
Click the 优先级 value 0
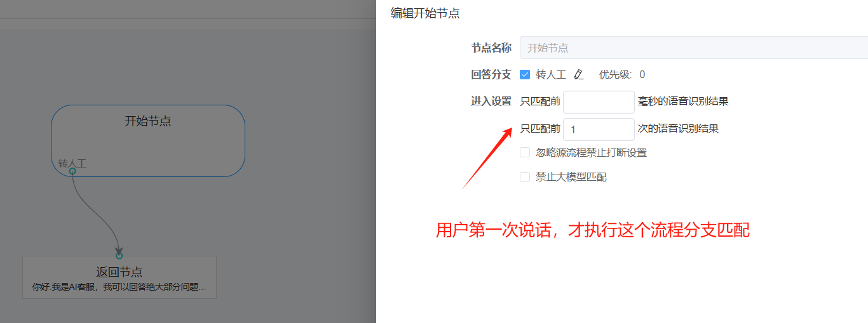[642, 75]
